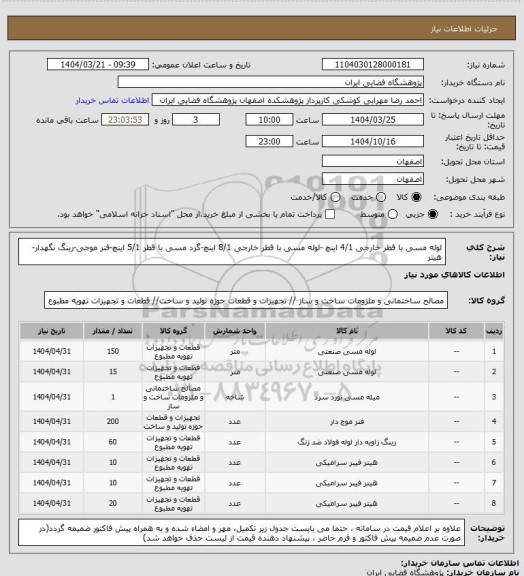
Task: Click the price validity date 1404/10/16
Action: coord(373,141)
